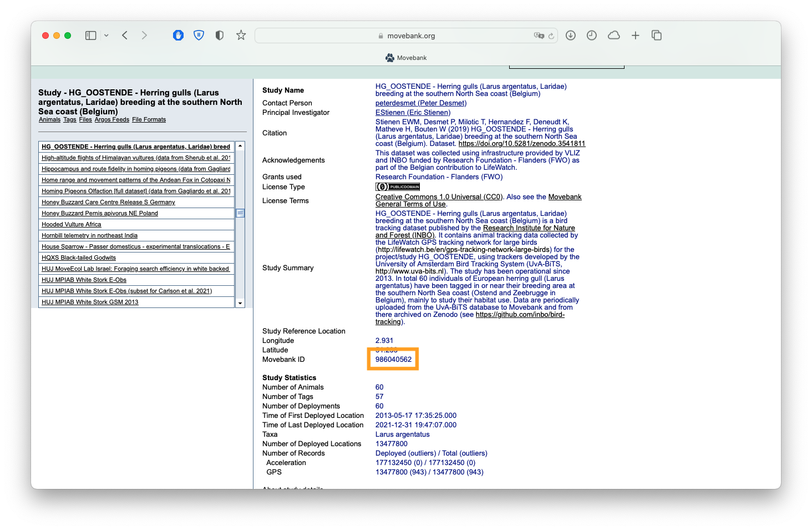This screenshot has height=530, width=812.
Task: Select HUJ MPIAB White Stork GSM 2013
Action: click(x=136, y=302)
